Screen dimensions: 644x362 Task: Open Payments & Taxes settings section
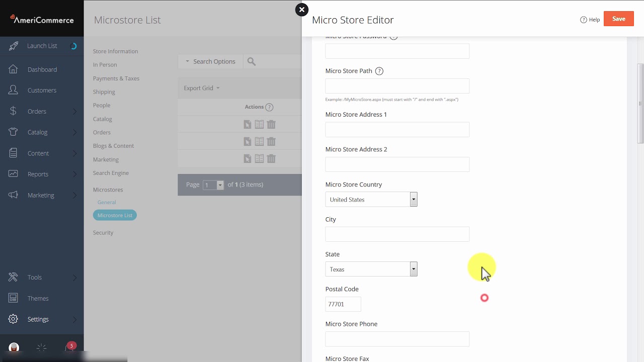[116, 78]
